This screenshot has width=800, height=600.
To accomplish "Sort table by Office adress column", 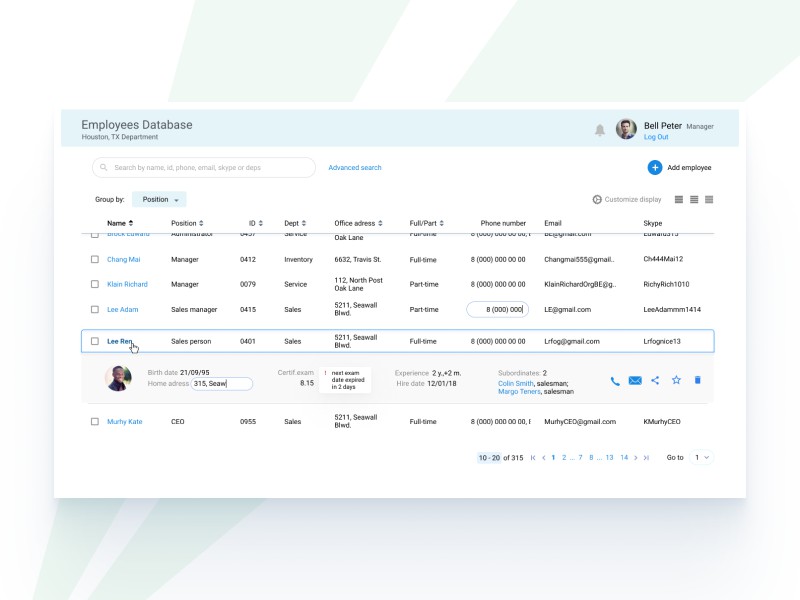I will (358, 223).
